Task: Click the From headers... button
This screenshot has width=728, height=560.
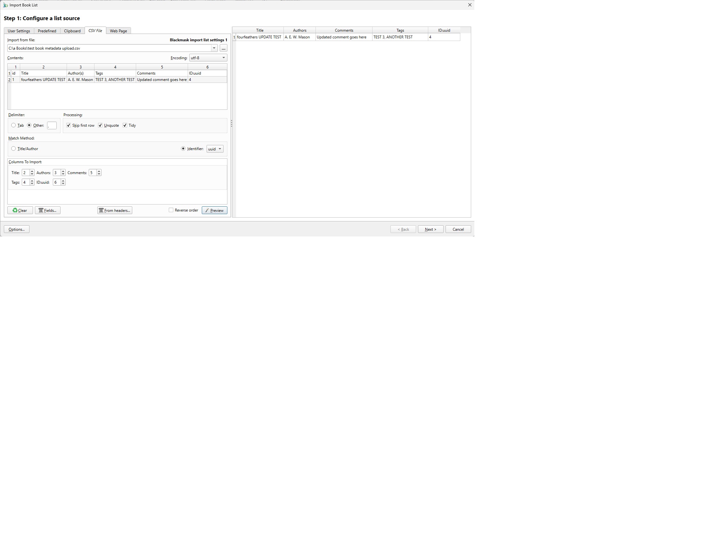Action: 115,210
